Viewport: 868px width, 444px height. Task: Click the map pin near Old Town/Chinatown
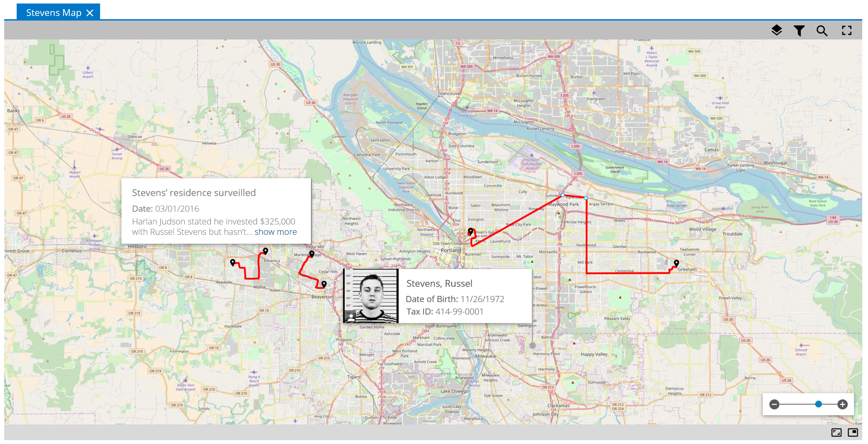(x=471, y=231)
